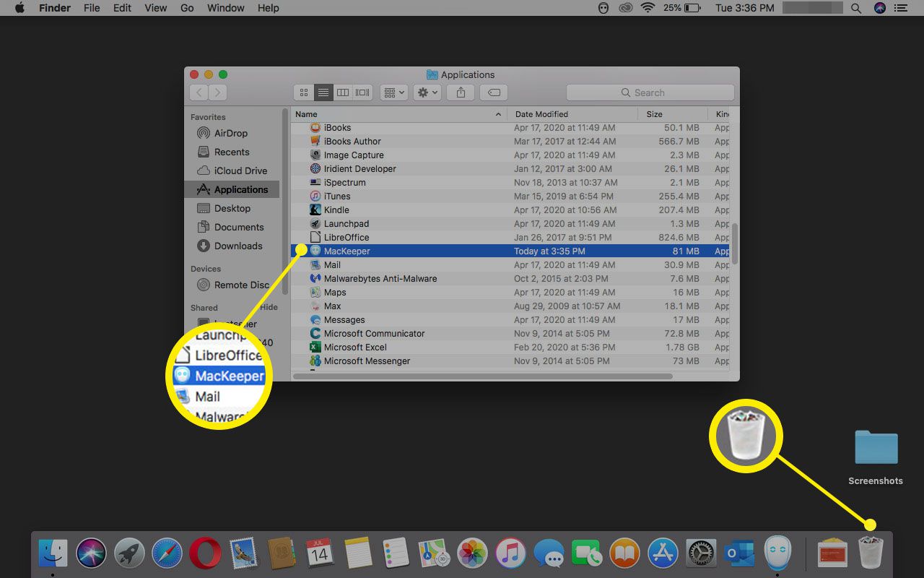Switch Finder to gallery view

coord(362,92)
